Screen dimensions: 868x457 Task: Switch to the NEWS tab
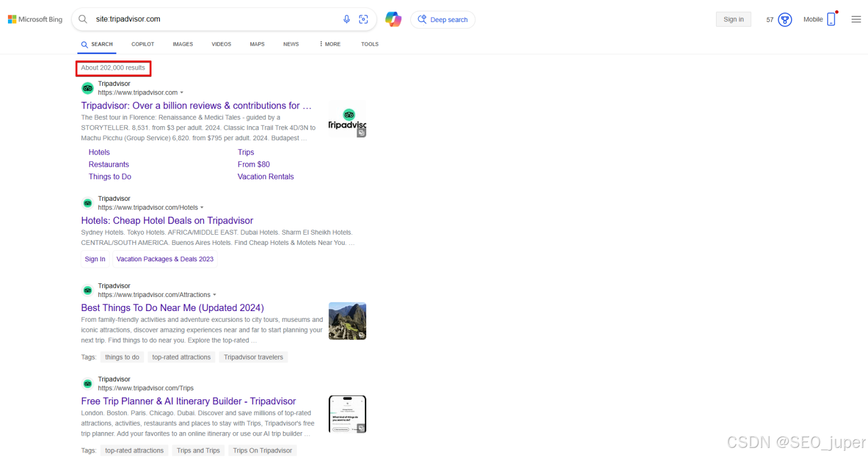[291, 44]
